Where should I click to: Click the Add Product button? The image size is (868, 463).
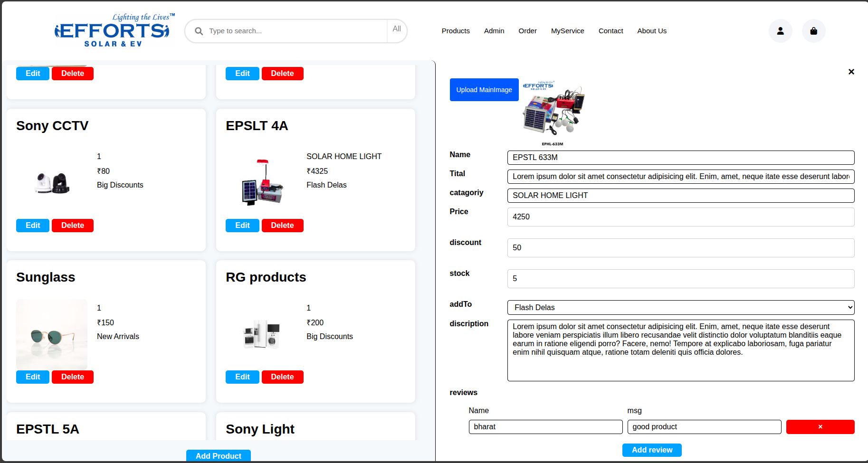pos(218,456)
